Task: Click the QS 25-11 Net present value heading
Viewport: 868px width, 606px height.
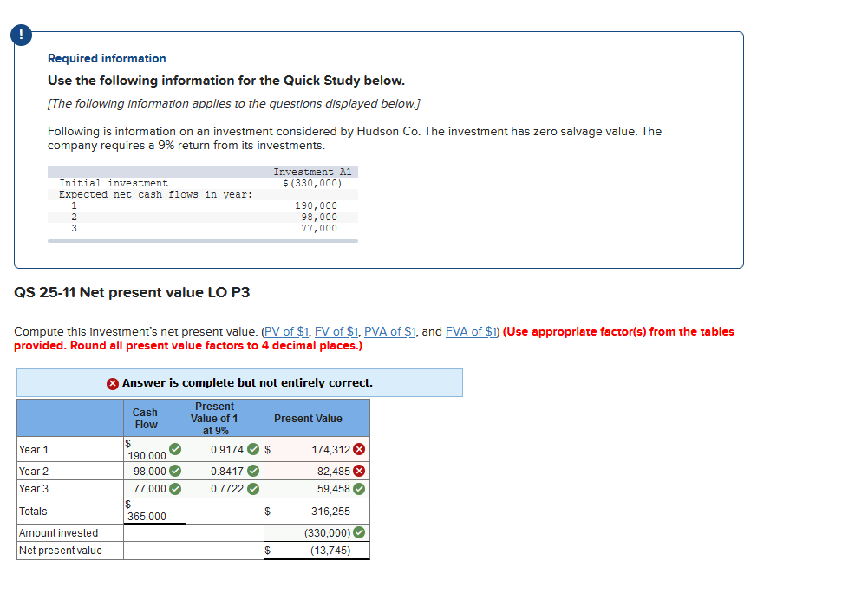Action: [132, 292]
